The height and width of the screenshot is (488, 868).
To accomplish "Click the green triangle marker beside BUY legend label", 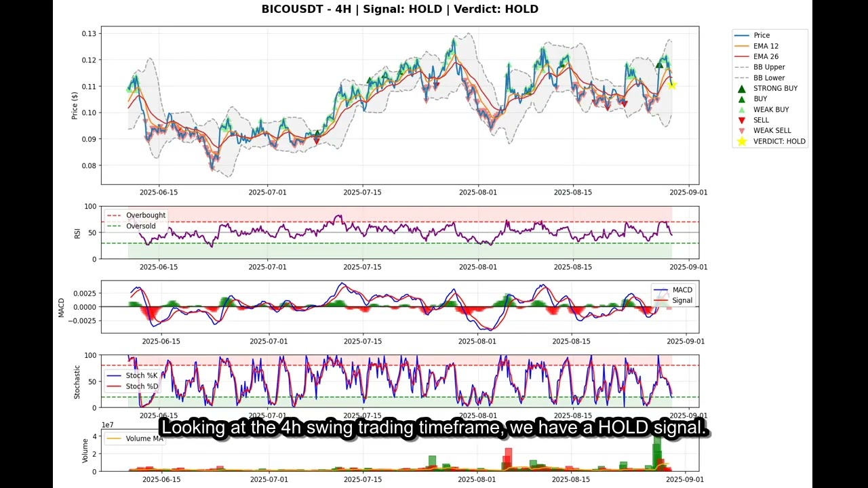I will (x=742, y=99).
